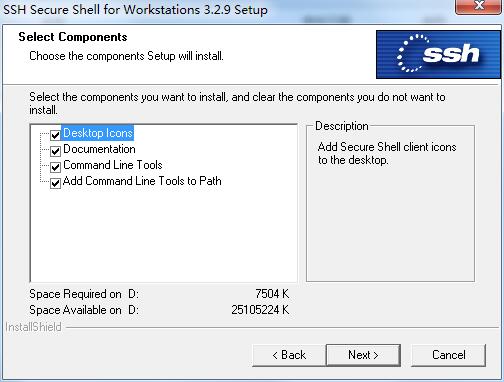Screen dimensions: 504x382
Task: Toggle the Command Line Tools checkbox
Action: [55, 167]
